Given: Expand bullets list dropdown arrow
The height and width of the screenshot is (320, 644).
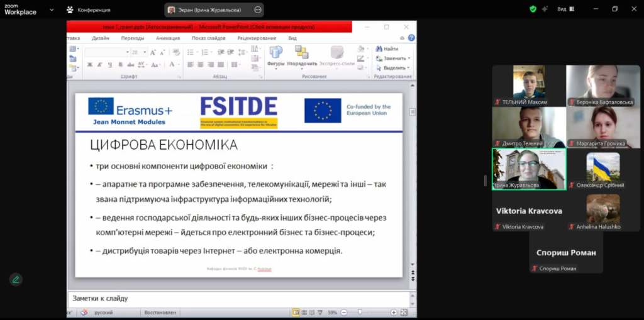Looking at the screenshot, I should coord(196,52).
